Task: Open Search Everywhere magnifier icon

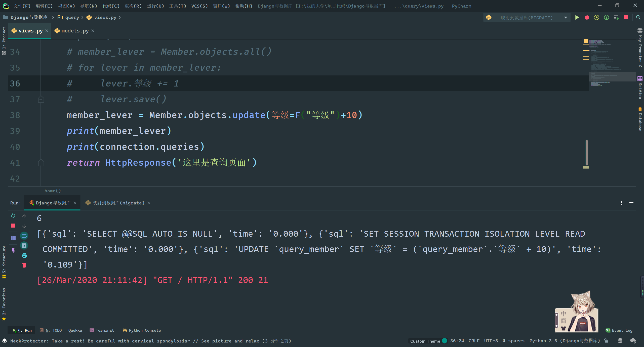Action: (638, 18)
